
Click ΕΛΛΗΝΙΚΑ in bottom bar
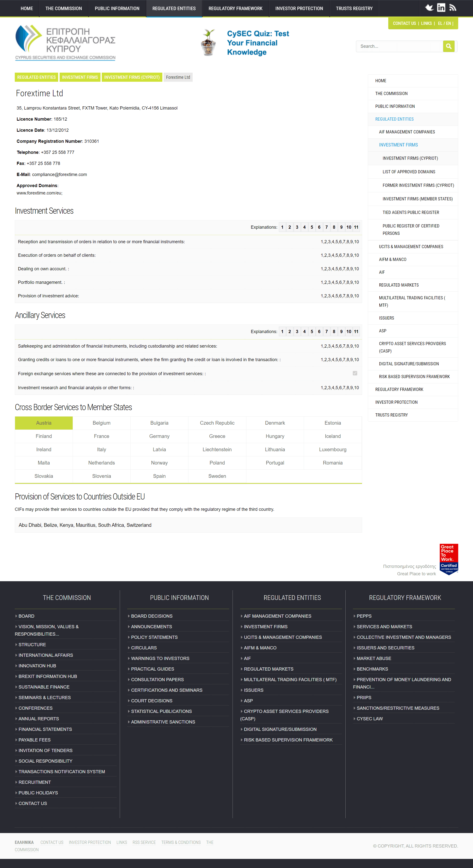pyautogui.click(x=24, y=842)
